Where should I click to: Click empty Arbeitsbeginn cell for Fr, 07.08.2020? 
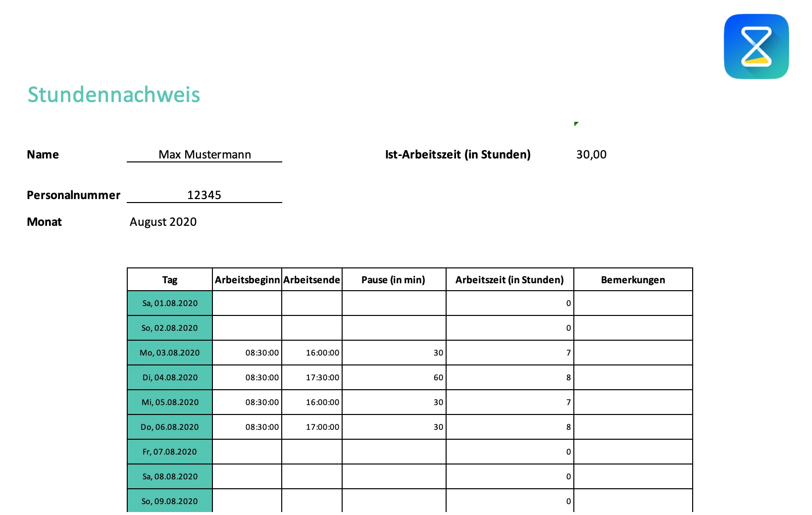pos(247,452)
